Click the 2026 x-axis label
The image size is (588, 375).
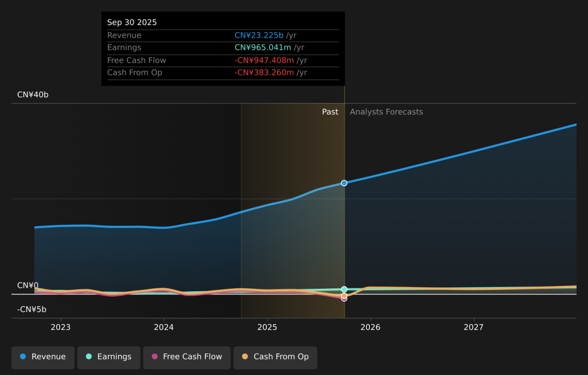click(370, 327)
